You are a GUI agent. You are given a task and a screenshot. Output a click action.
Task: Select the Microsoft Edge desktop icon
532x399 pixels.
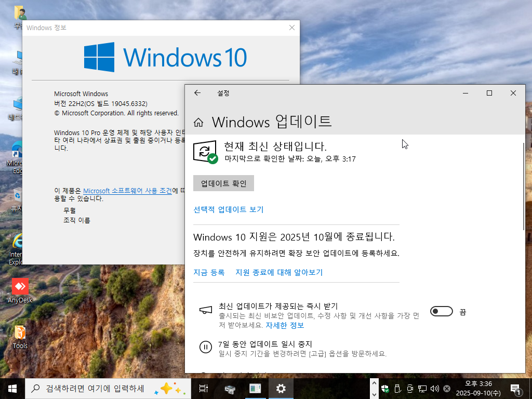(15, 158)
